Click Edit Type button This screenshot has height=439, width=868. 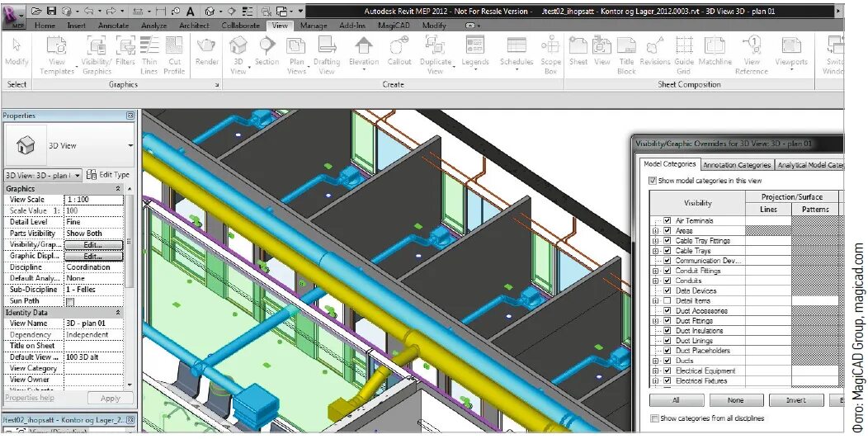(x=108, y=175)
